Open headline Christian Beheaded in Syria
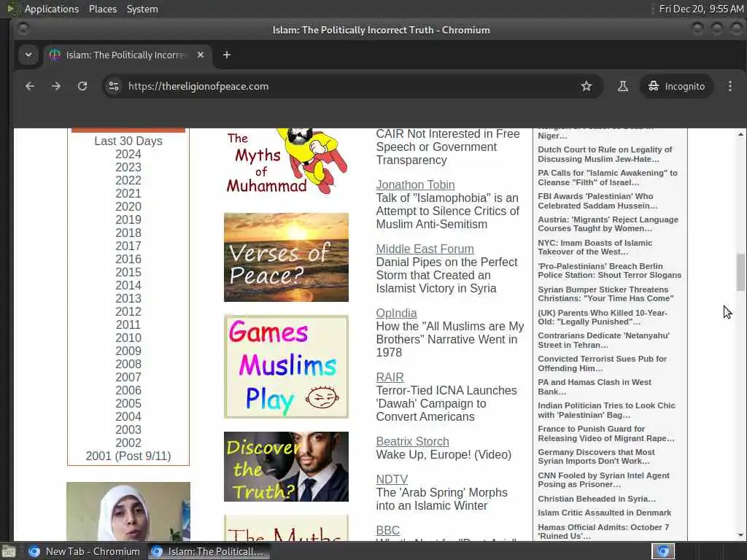The image size is (747, 560). (597, 499)
